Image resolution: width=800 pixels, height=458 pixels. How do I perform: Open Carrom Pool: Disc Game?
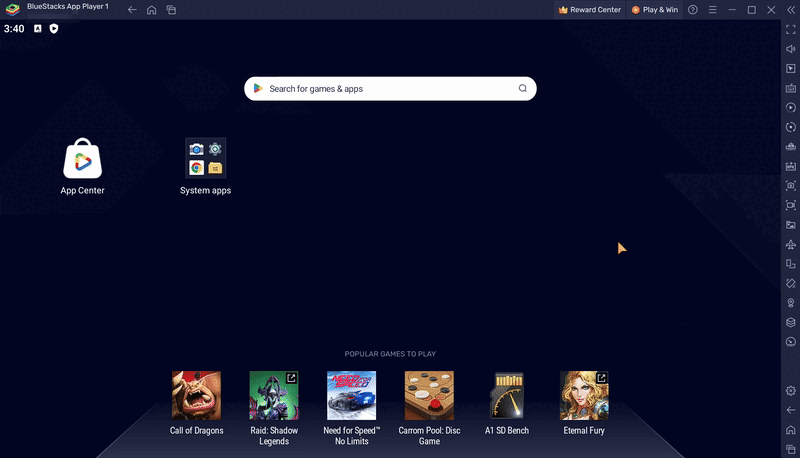coord(429,395)
